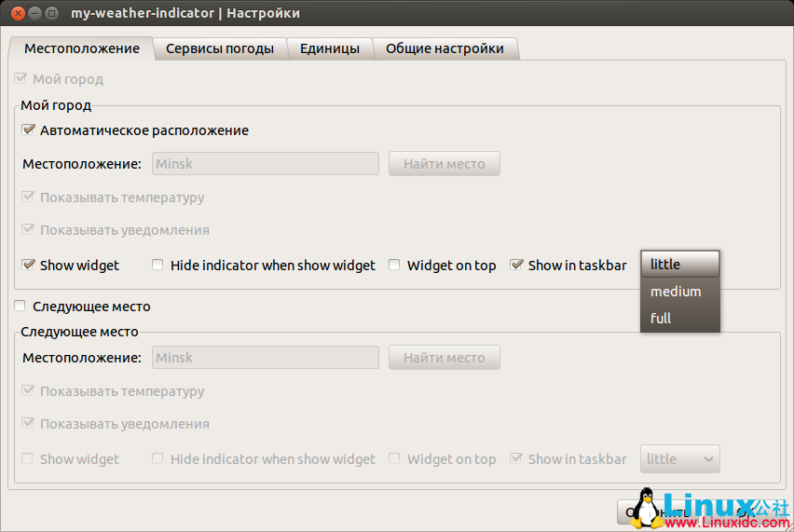Close the settings window with the red button

tap(15, 14)
